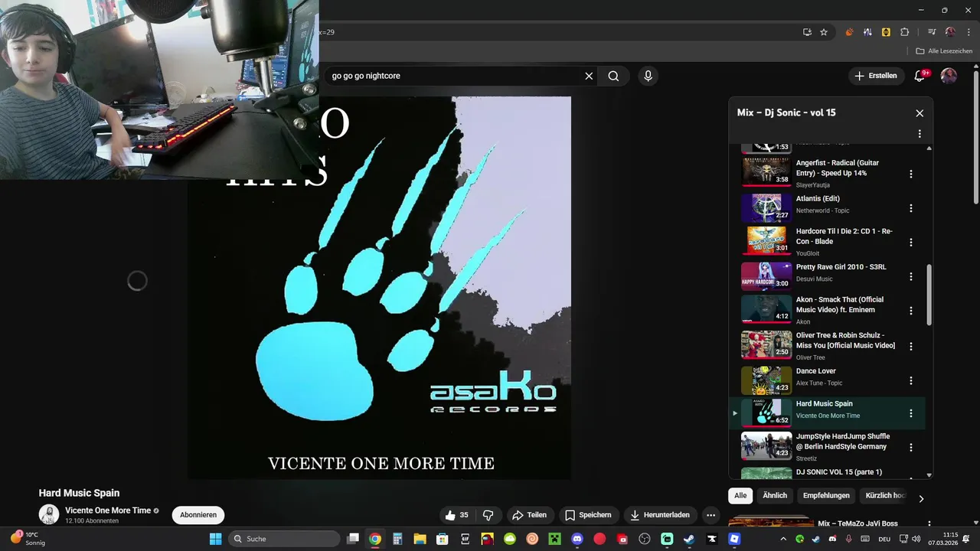Viewport: 980px width, 551px height.
Task: Open Among Us taskbar icon
Action: point(487,539)
